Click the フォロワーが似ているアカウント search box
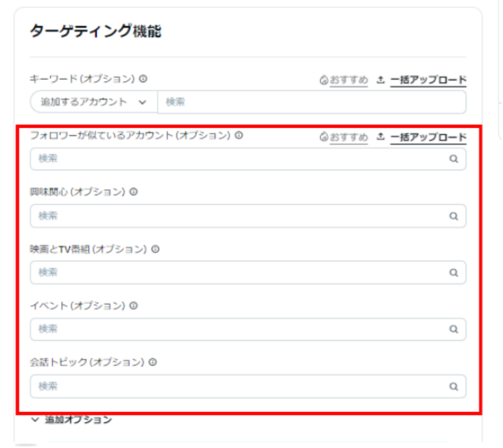Image resolution: width=503 pixels, height=448 pixels. (x=238, y=159)
